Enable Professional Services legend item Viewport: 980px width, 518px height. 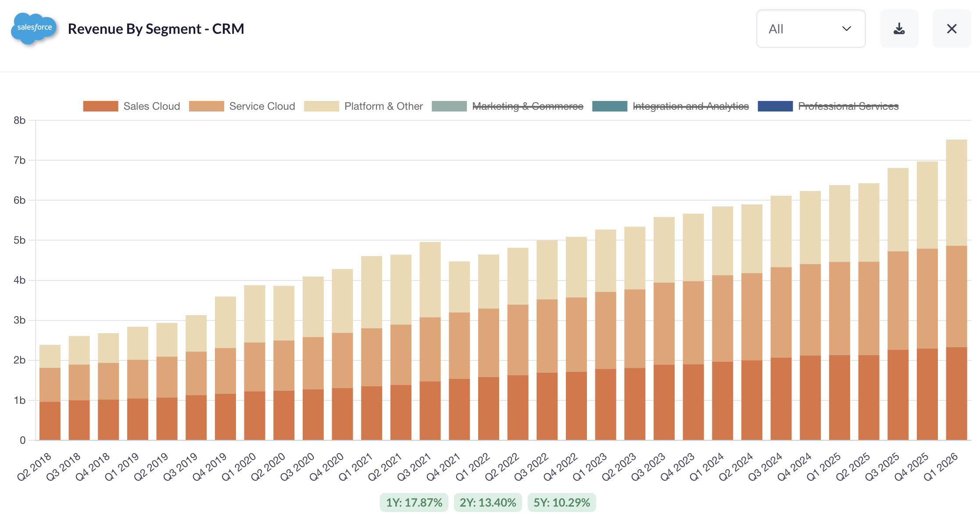pos(848,106)
